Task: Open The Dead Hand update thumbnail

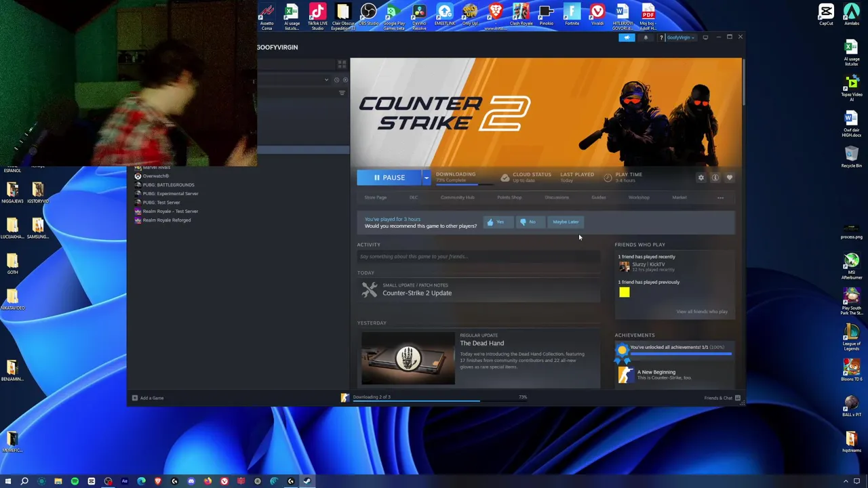Action: 408,358
